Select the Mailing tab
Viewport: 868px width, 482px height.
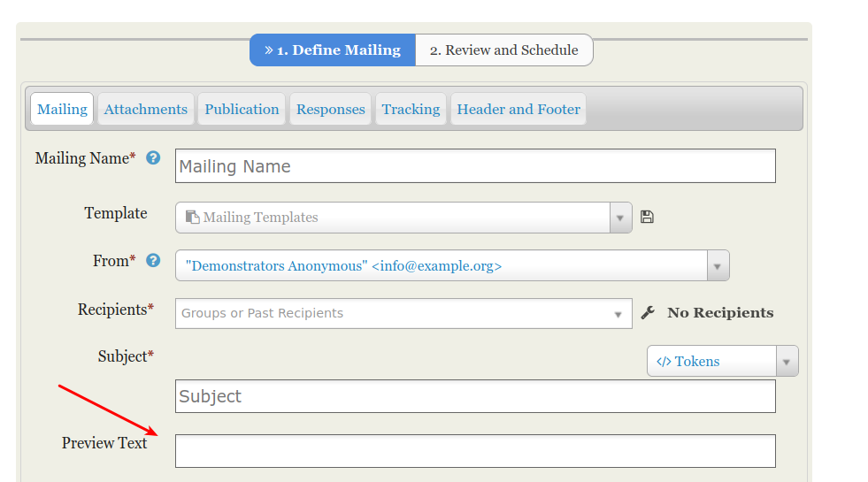tap(62, 110)
